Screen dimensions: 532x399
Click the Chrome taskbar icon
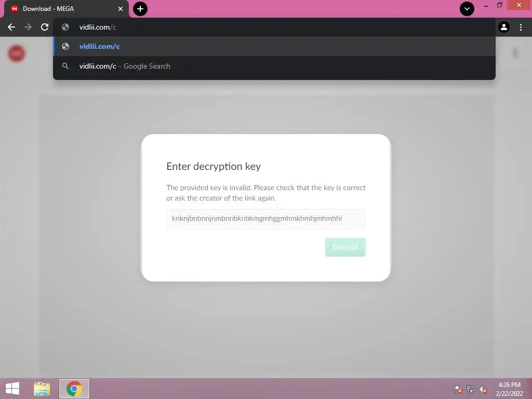tap(74, 389)
